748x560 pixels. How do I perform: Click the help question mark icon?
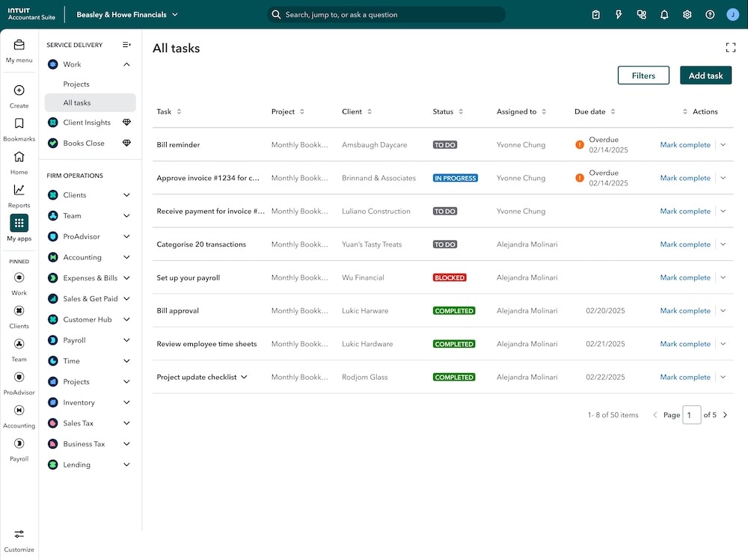pos(709,14)
